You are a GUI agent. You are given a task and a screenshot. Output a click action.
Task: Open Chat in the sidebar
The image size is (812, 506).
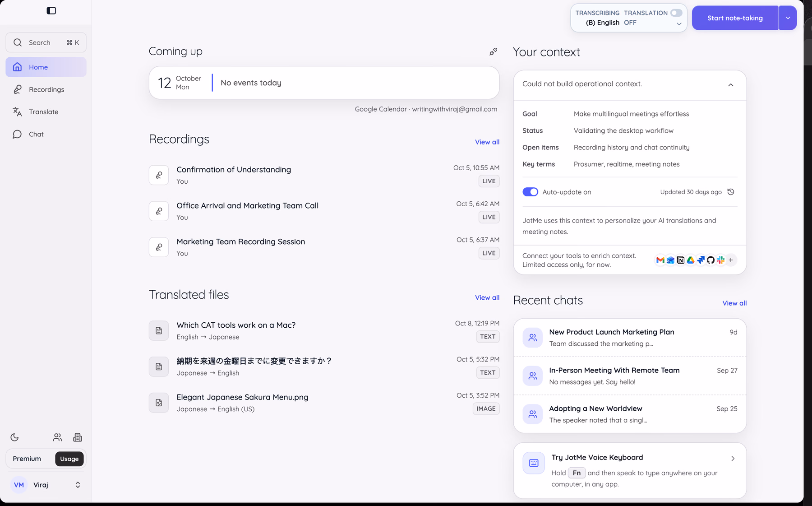(46, 134)
